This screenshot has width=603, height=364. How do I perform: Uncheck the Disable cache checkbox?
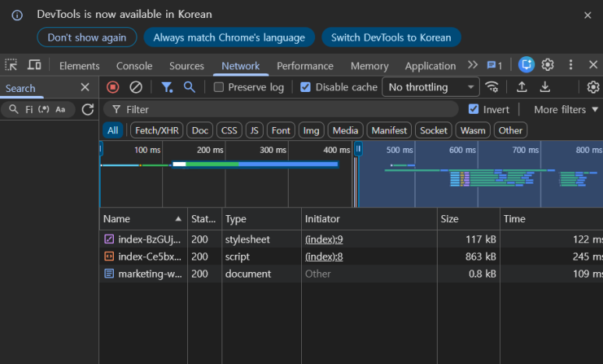point(305,87)
